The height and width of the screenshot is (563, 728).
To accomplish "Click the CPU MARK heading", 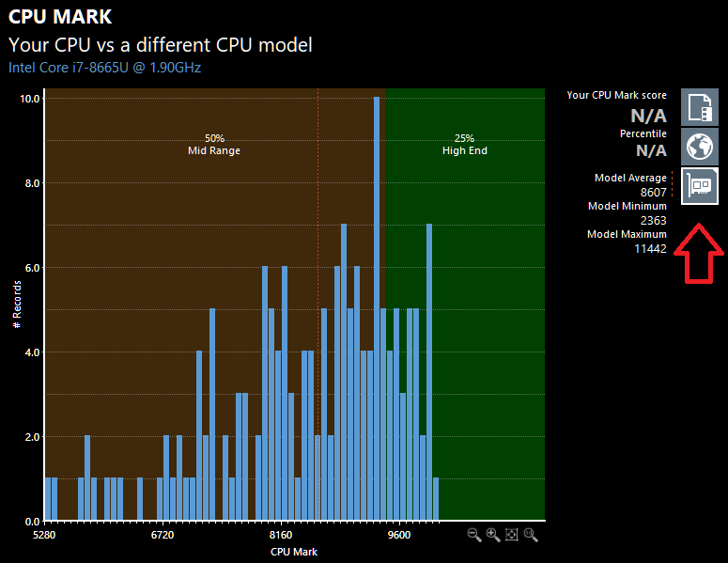I will [60, 17].
